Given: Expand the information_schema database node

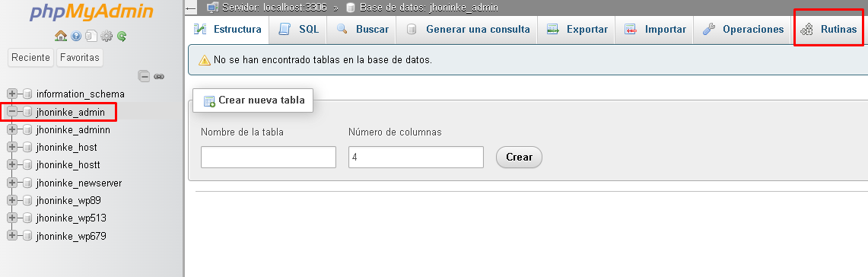Looking at the screenshot, I should [x=12, y=94].
